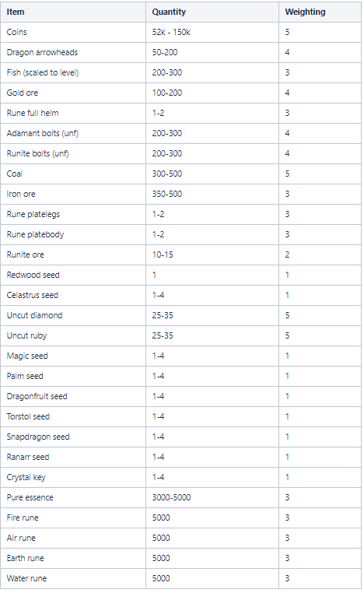Image resolution: width=364 pixels, height=593 pixels.
Task: Click the Celastrus seed entry
Action: click(x=33, y=296)
